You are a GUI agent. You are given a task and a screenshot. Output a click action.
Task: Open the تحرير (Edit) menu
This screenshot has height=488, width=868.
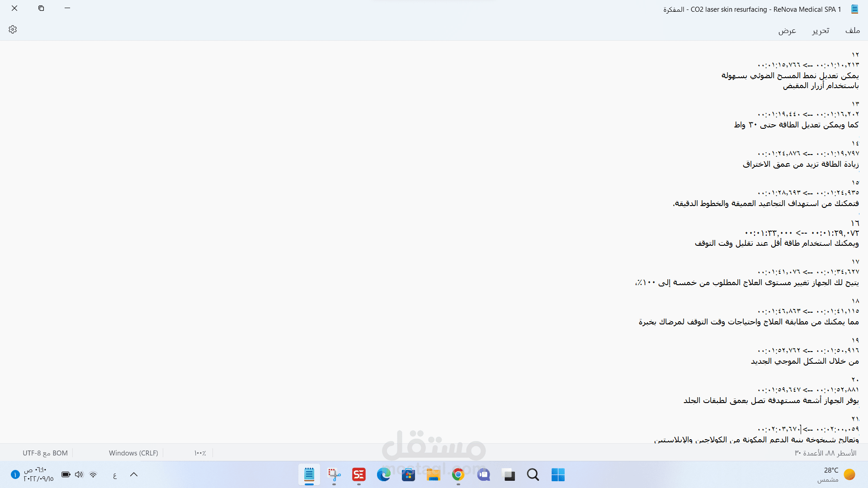(x=820, y=30)
